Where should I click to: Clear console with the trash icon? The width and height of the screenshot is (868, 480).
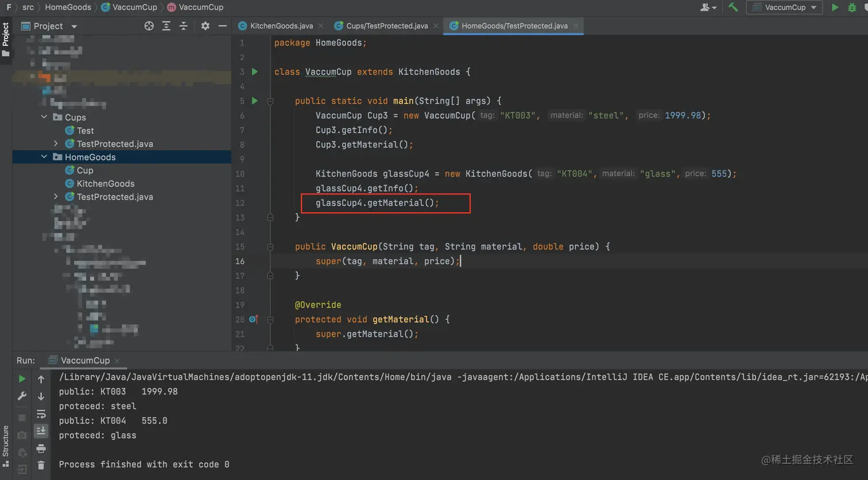pyautogui.click(x=41, y=465)
